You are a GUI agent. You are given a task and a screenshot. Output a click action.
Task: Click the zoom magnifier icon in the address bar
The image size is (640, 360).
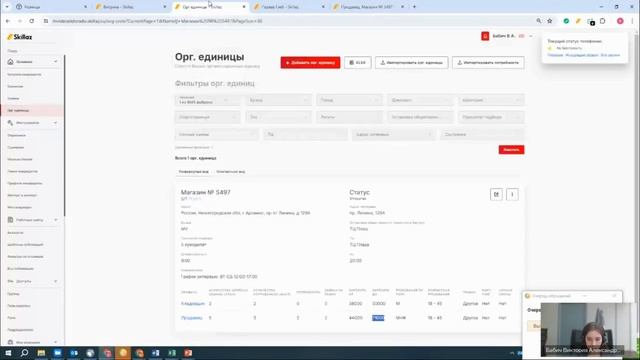click(539, 21)
